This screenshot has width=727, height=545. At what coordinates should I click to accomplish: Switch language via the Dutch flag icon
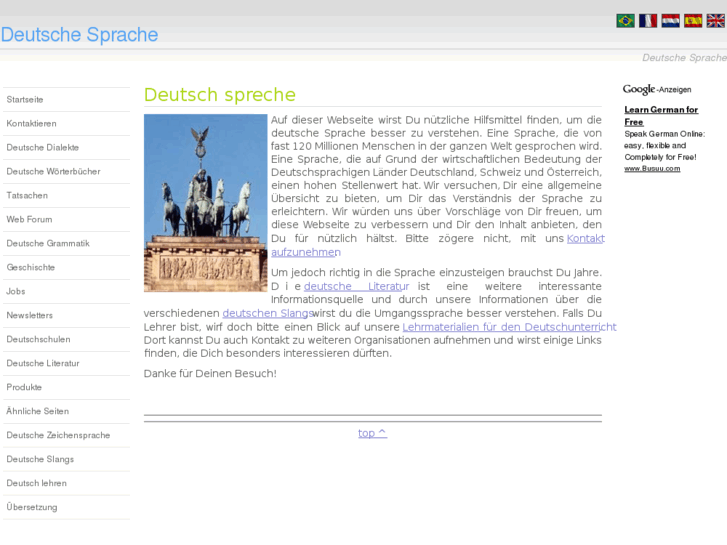pos(670,20)
